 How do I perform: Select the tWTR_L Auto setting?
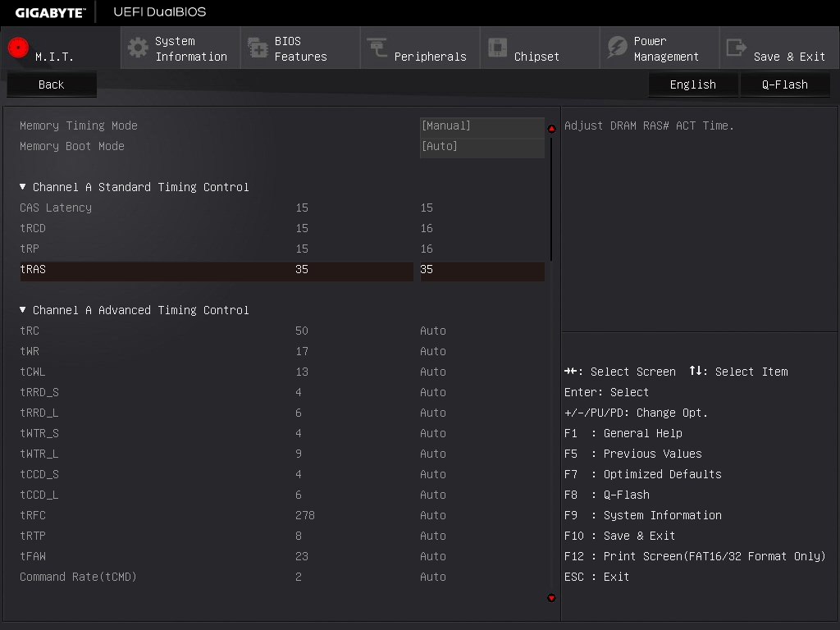[433, 454]
